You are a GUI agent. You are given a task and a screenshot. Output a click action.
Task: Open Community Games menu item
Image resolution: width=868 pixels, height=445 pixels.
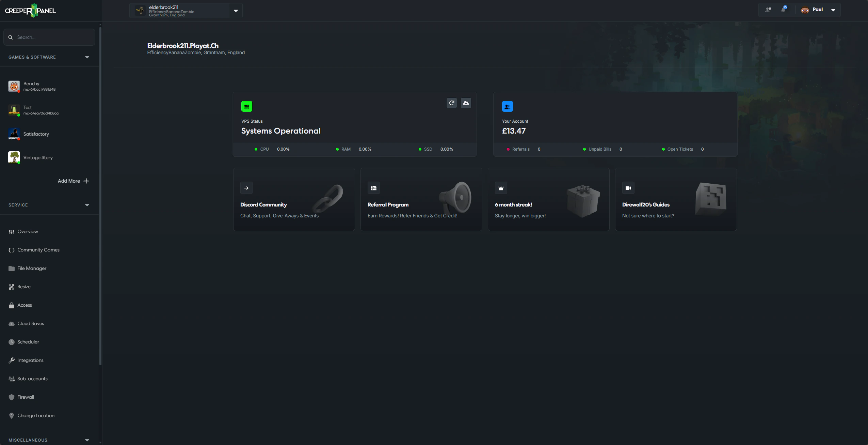pos(38,250)
